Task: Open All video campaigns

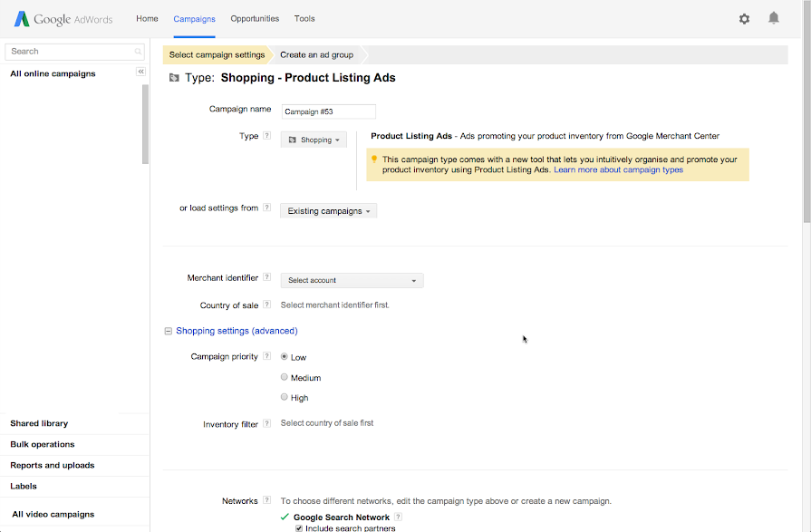Action: [53, 514]
